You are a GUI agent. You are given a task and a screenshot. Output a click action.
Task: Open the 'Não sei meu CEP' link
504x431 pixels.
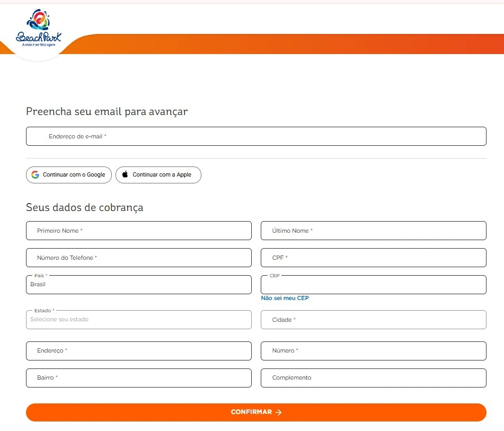pyautogui.click(x=285, y=298)
